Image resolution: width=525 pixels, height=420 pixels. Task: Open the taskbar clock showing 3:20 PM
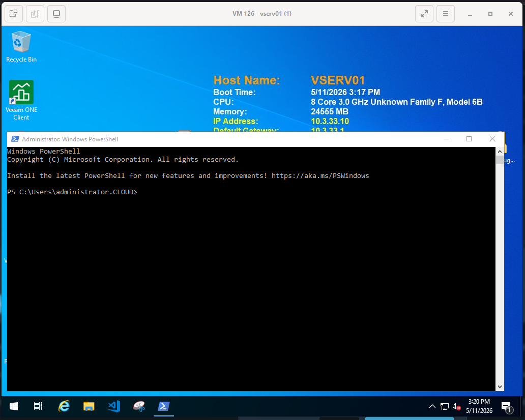(x=479, y=406)
